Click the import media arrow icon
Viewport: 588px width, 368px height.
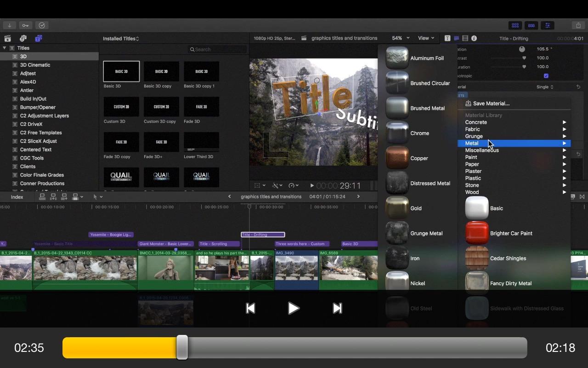pos(9,25)
